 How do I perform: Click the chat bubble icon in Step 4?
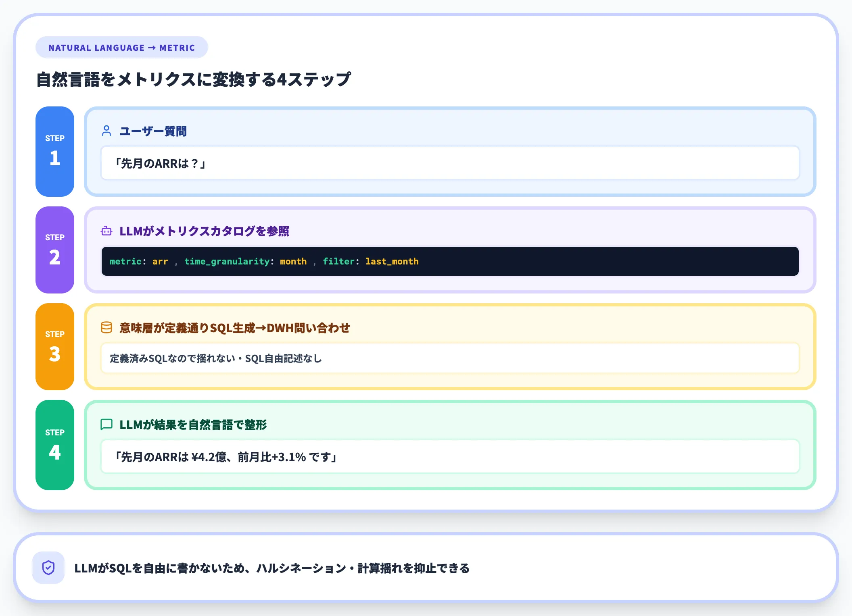coord(106,425)
